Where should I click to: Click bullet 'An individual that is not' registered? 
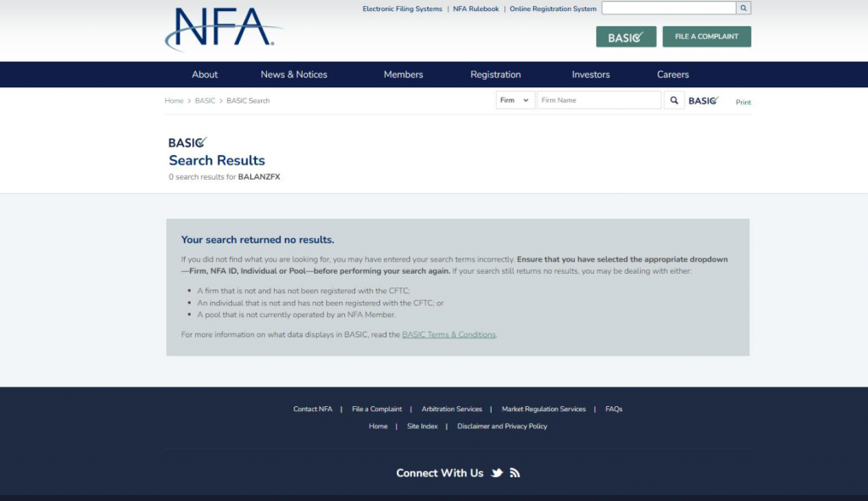coord(320,303)
